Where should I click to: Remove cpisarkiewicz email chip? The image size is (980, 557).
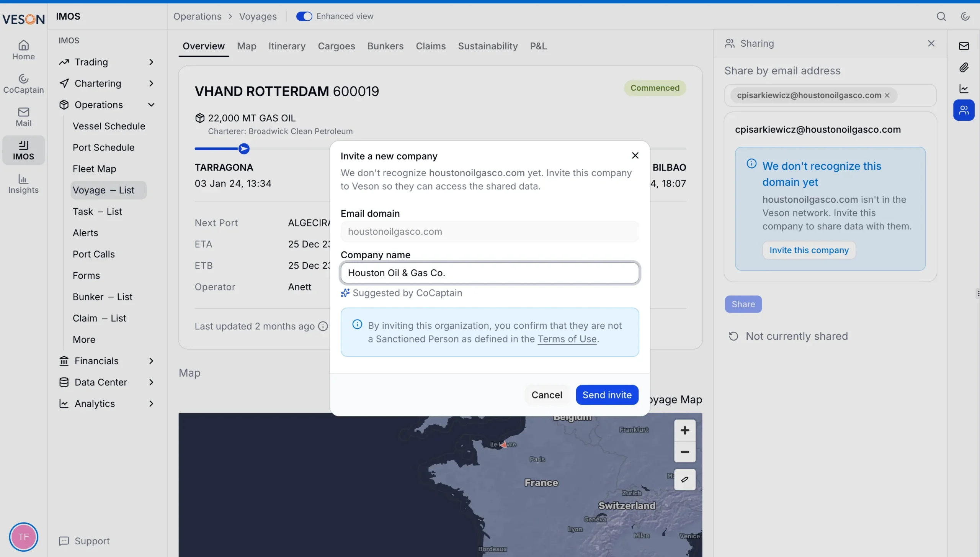pos(887,95)
